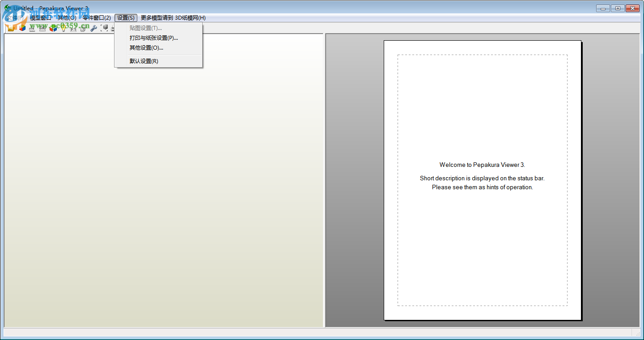The image size is (644, 340).
Task: Close the Pepakura Viewer window
Action: 632,8
